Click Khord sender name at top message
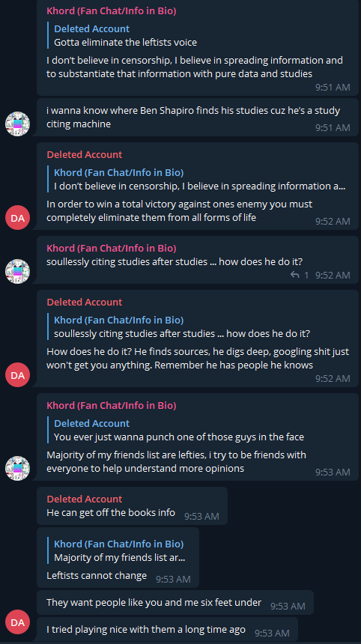 [112, 10]
